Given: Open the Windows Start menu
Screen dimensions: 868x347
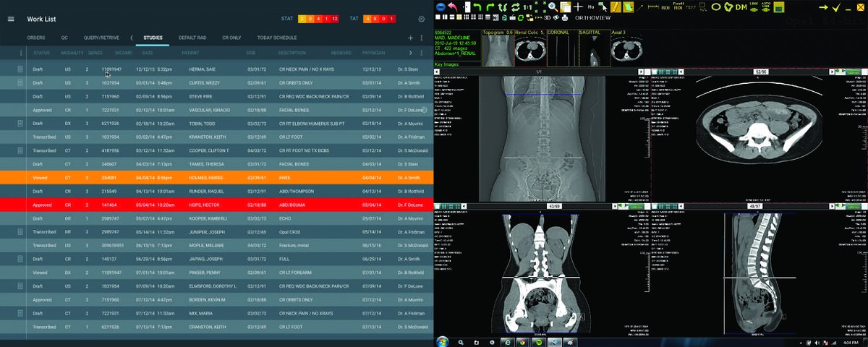Looking at the screenshot, I should point(443,340).
